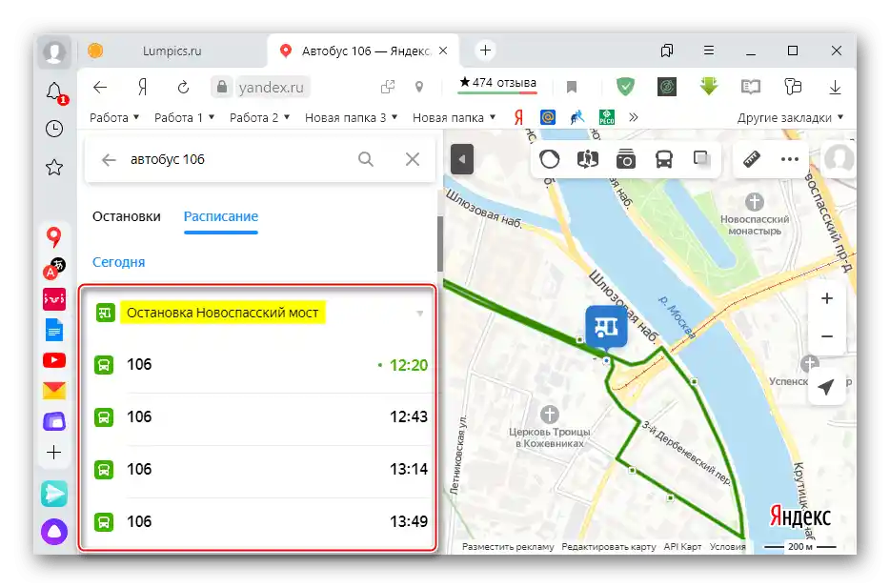Expand Новая папка 3 bookmarks folder

[351, 117]
